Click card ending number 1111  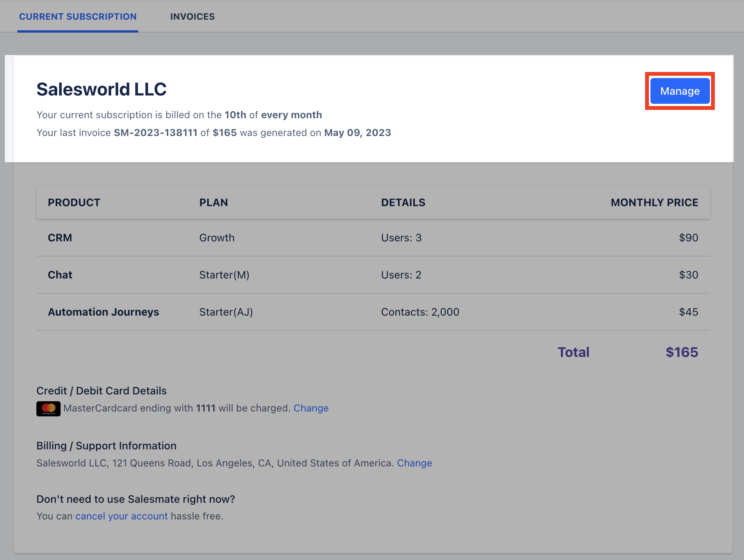coord(206,408)
